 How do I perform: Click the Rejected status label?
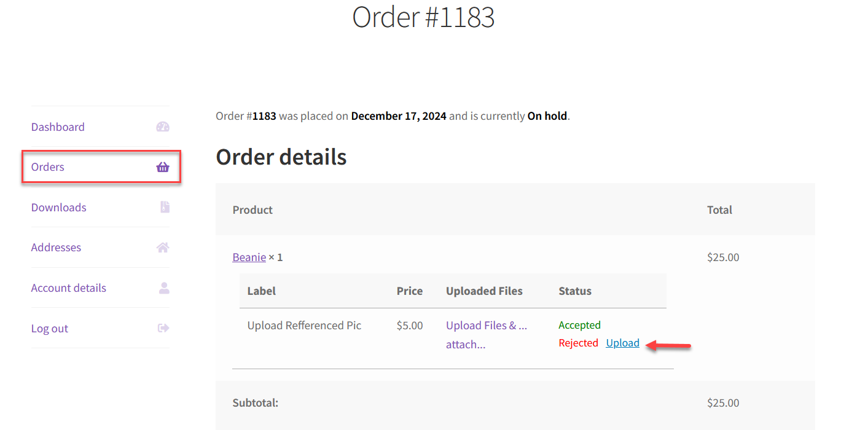(578, 342)
